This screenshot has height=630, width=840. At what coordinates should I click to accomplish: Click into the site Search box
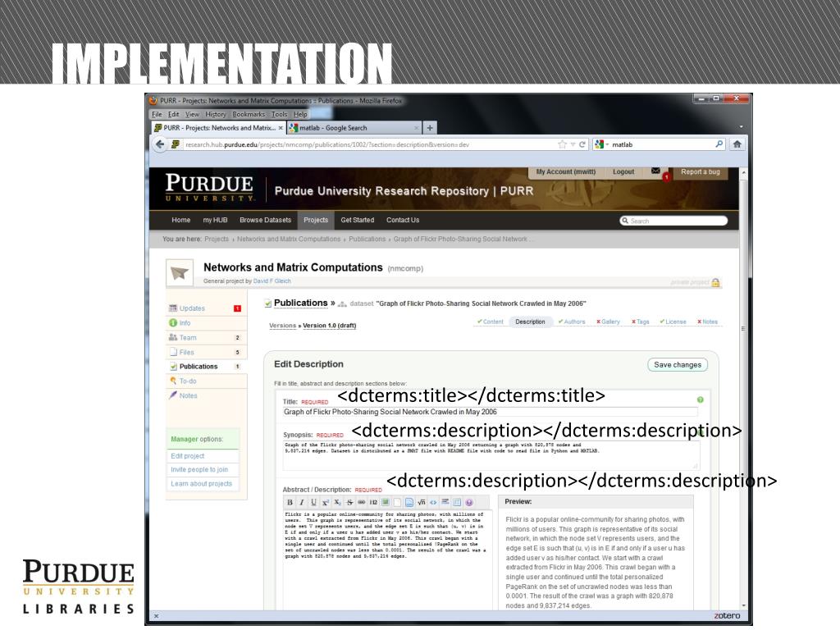(673, 221)
